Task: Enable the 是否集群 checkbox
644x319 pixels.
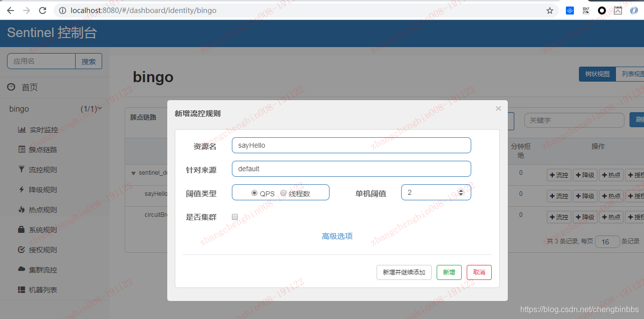Action: (x=235, y=217)
